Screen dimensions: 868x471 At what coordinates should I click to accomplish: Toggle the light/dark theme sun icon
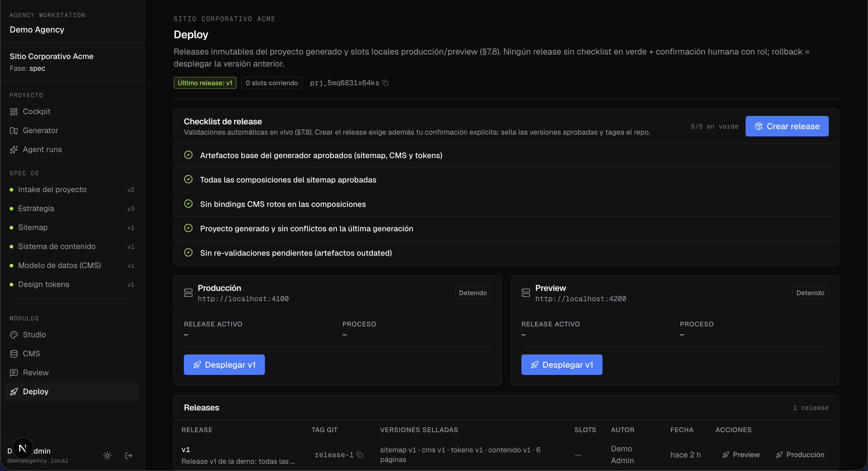[x=107, y=456]
